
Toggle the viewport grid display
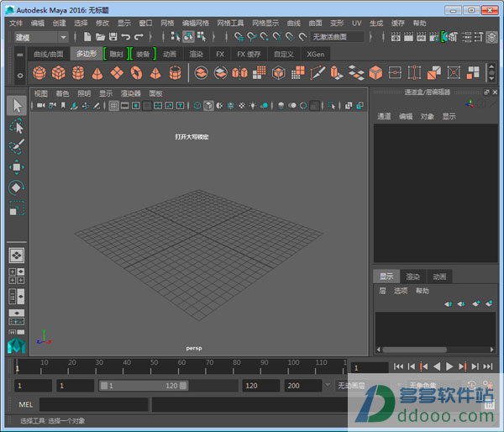(x=113, y=106)
